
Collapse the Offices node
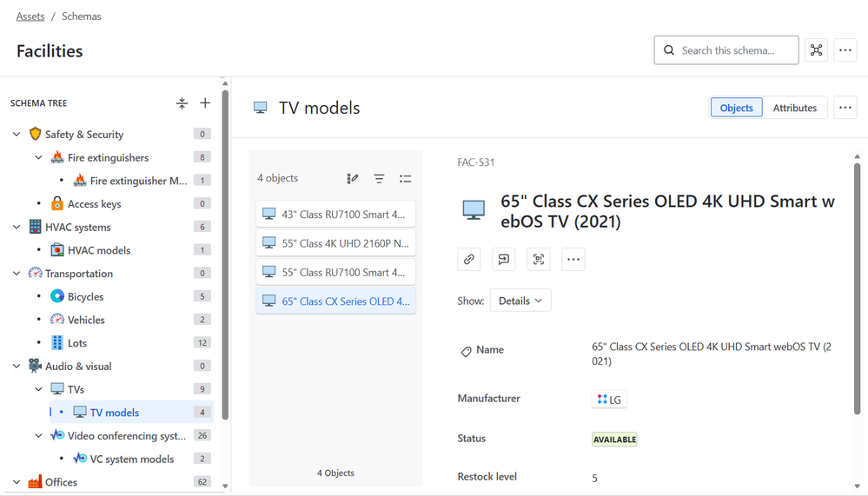coord(17,482)
